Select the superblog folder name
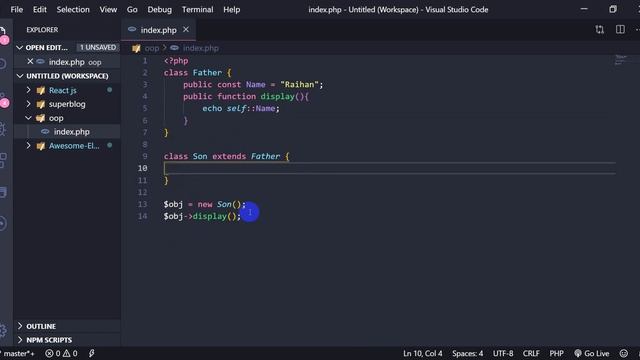Screen dimensions: 640x360 tap(67, 104)
